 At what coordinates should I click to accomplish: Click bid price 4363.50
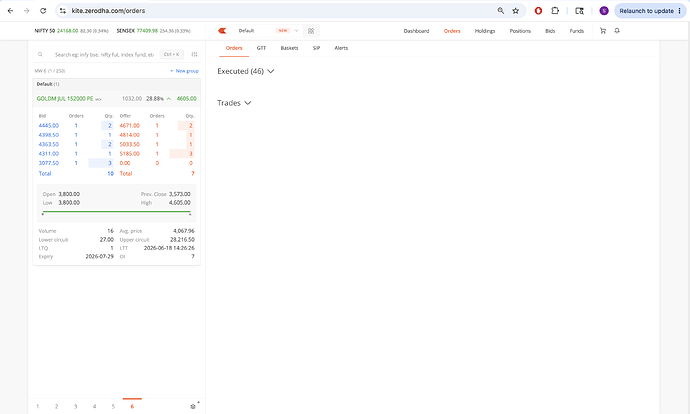[x=48, y=144]
